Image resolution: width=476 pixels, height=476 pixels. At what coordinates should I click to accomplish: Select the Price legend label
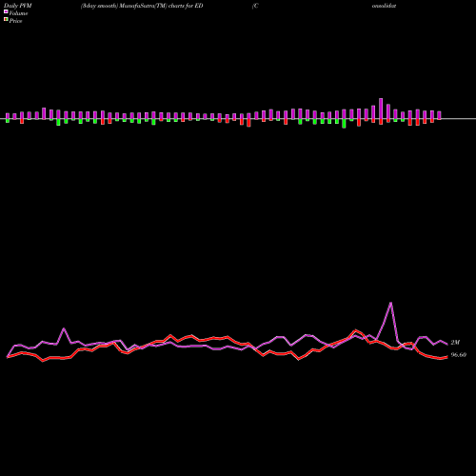[15, 21]
